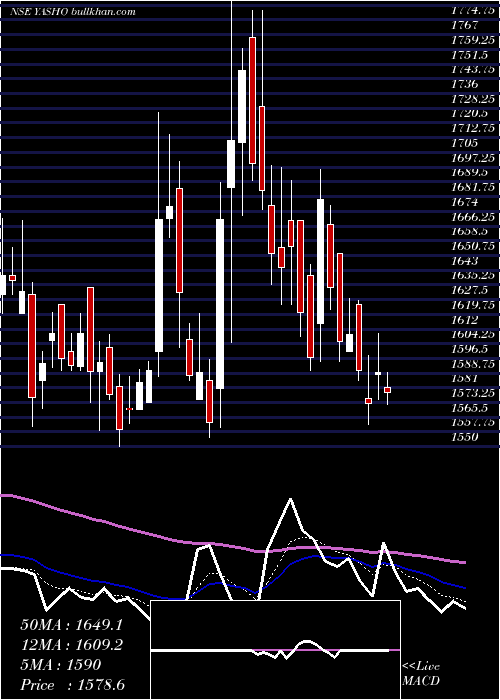This screenshot has height=700, width=500.
Task: Select the 1635.25 price axis label
Action: (x=473, y=275)
